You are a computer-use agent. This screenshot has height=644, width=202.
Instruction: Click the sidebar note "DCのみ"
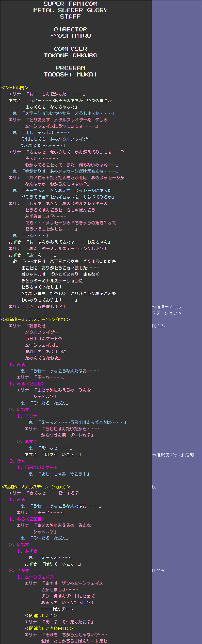click(158, 570)
